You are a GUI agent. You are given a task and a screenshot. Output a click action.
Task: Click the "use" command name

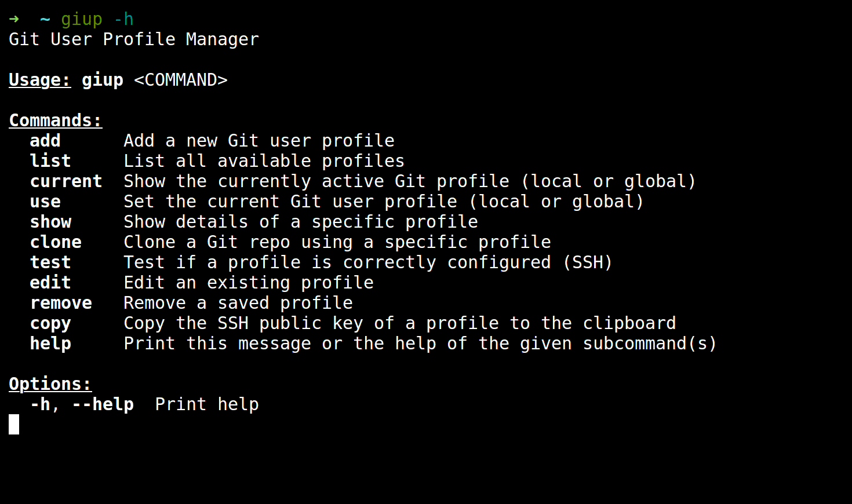[45, 202]
